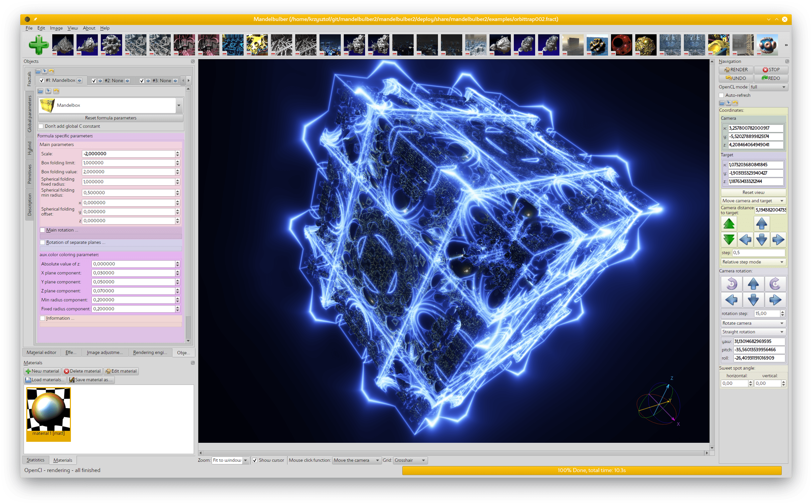812x504 pixels.
Task: Click the REDO navigation button
Action: pyautogui.click(x=771, y=78)
